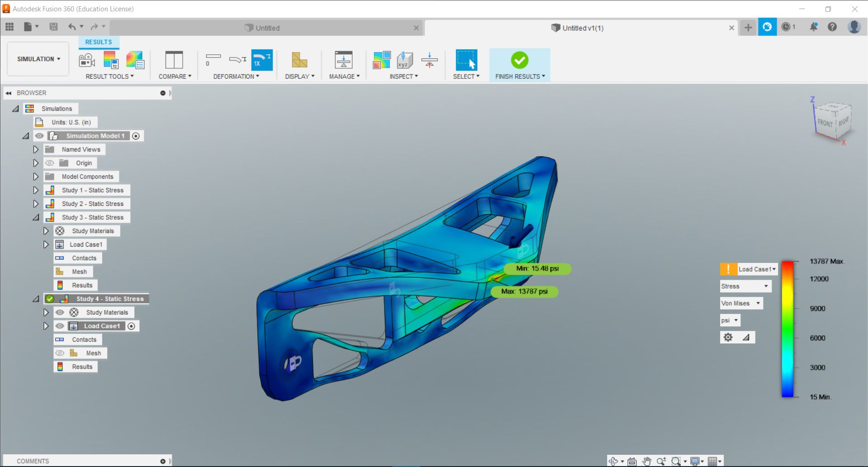Click the Finish Results green checkmark
The height and width of the screenshot is (467, 868).
[x=519, y=60]
